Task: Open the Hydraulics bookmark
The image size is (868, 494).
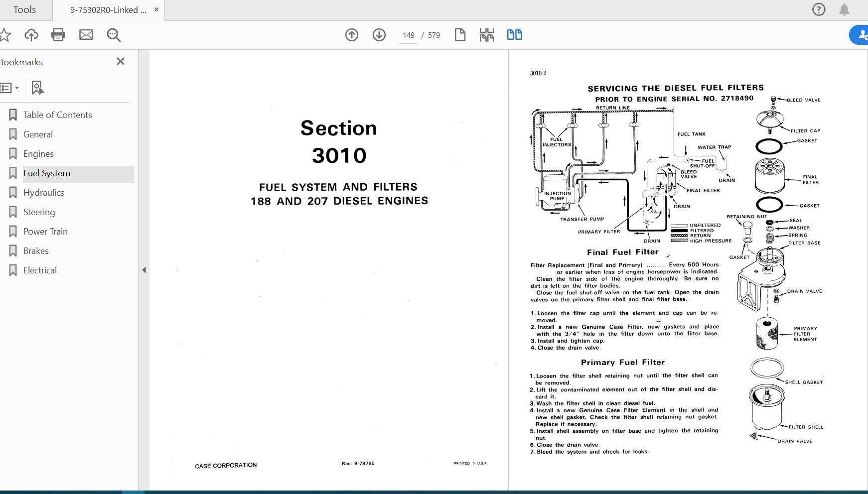Action: click(x=44, y=193)
